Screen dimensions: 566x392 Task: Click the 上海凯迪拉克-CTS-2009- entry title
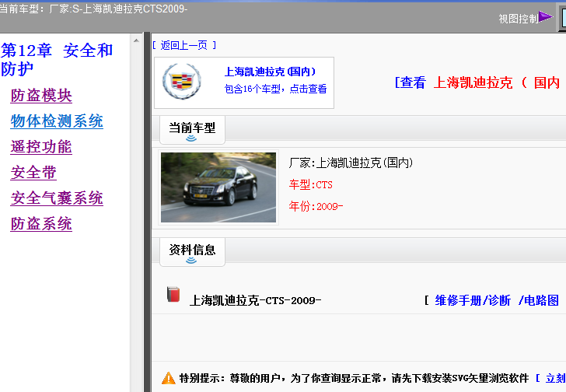pos(256,300)
